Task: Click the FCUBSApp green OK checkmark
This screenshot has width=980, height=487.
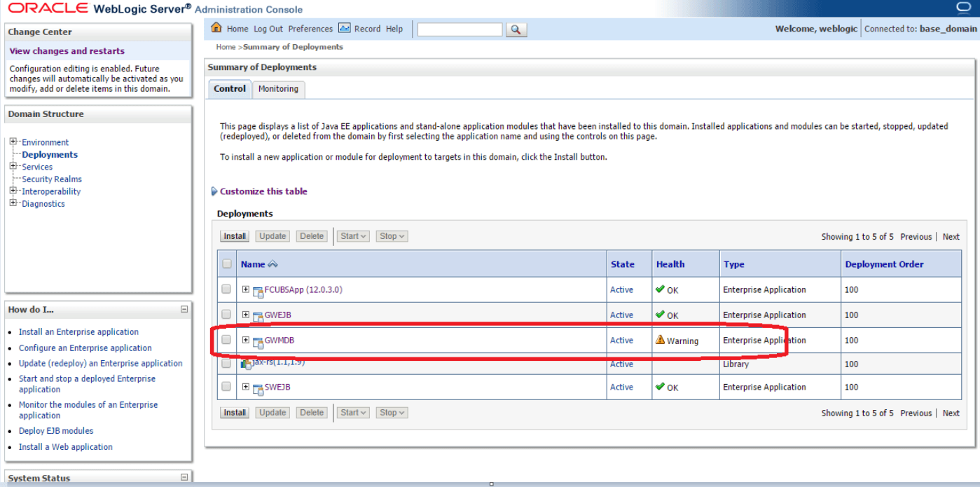Action: [660, 289]
